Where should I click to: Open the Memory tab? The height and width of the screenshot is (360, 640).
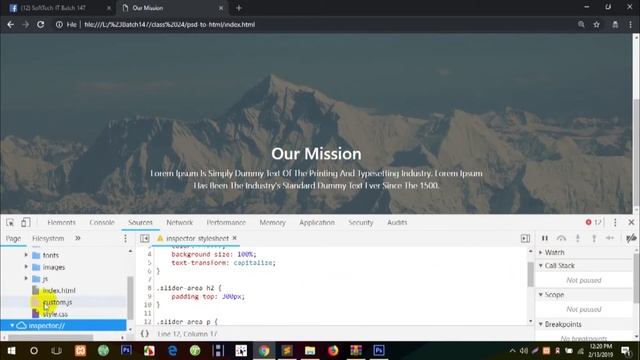click(273, 222)
